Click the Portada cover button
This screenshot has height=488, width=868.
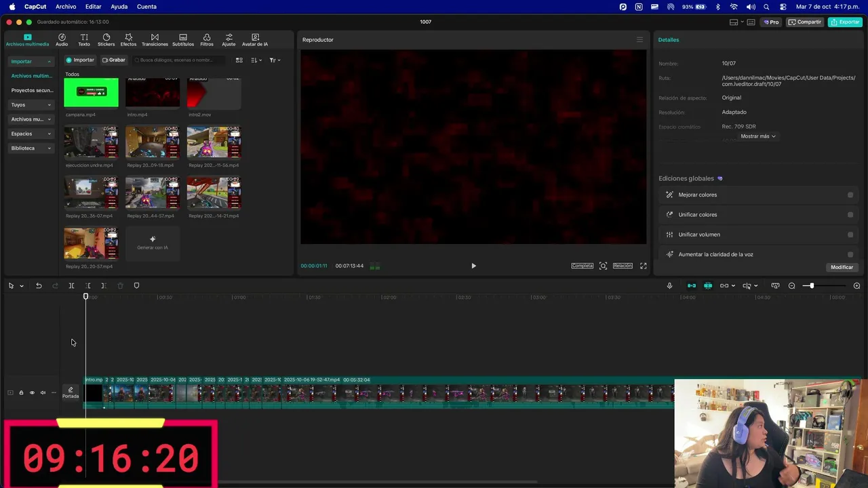tap(71, 392)
